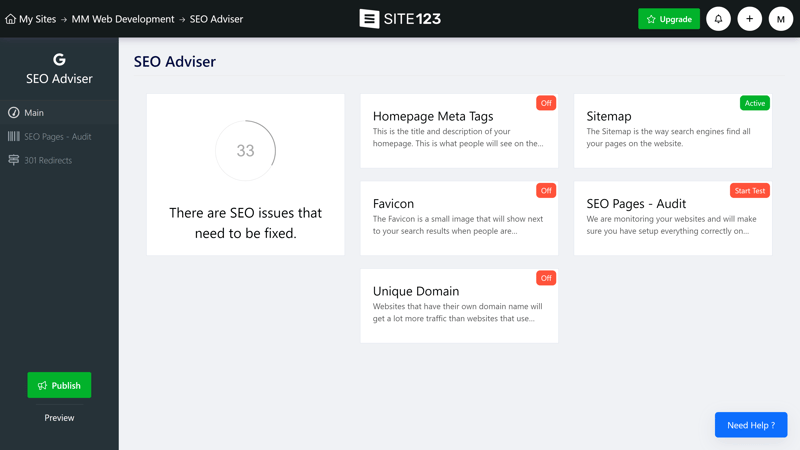Click the Publish button
Screen dimensions: 800x450
[x=59, y=385]
